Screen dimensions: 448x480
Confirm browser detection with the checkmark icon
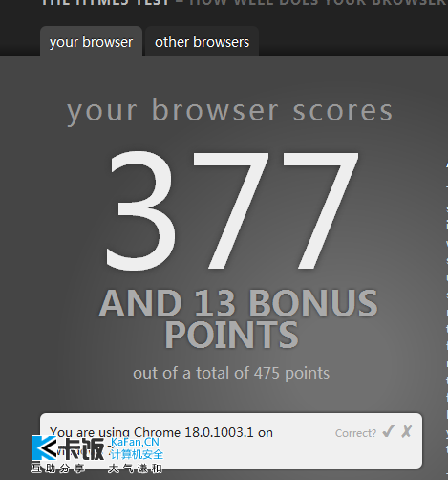pos(389,431)
